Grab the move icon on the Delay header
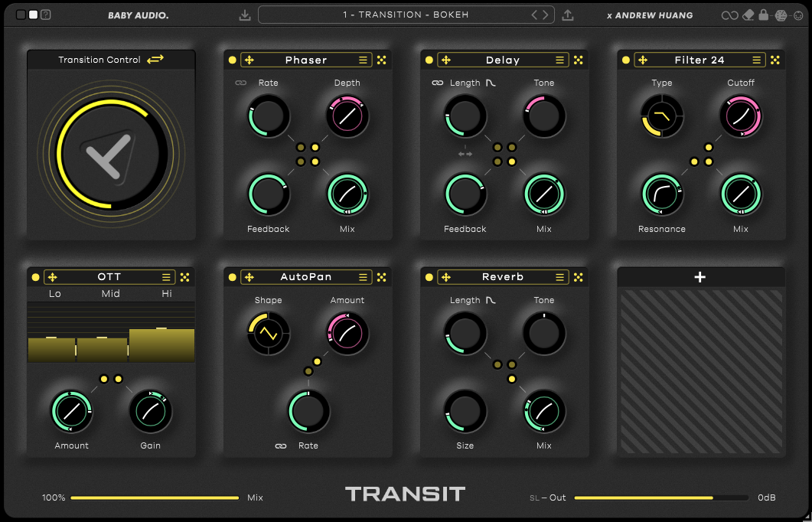The image size is (812, 522). (445, 60)
